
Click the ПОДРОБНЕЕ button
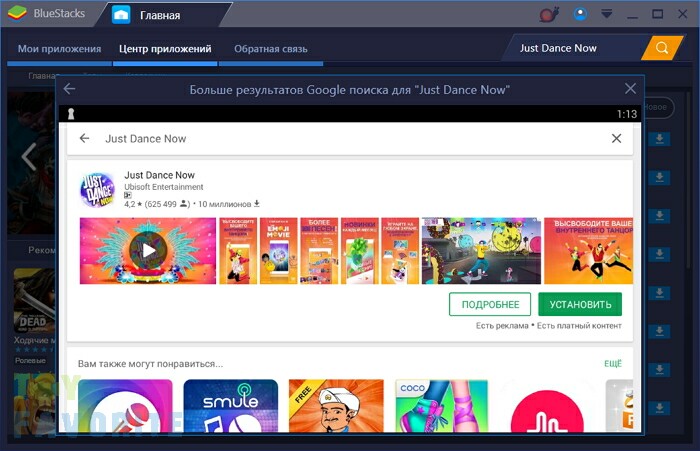(x=490, y=304)
